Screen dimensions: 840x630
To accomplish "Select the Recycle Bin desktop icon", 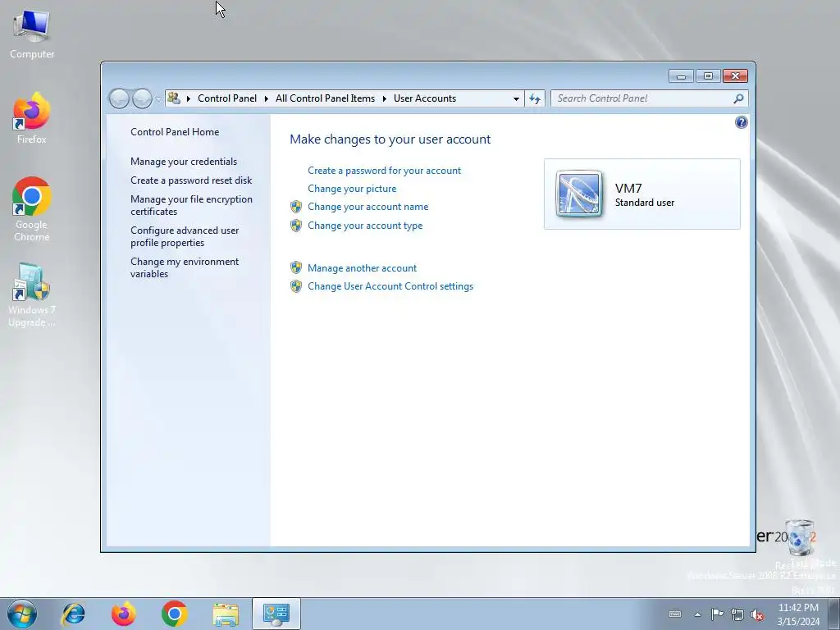I will [x=801, y=538].
